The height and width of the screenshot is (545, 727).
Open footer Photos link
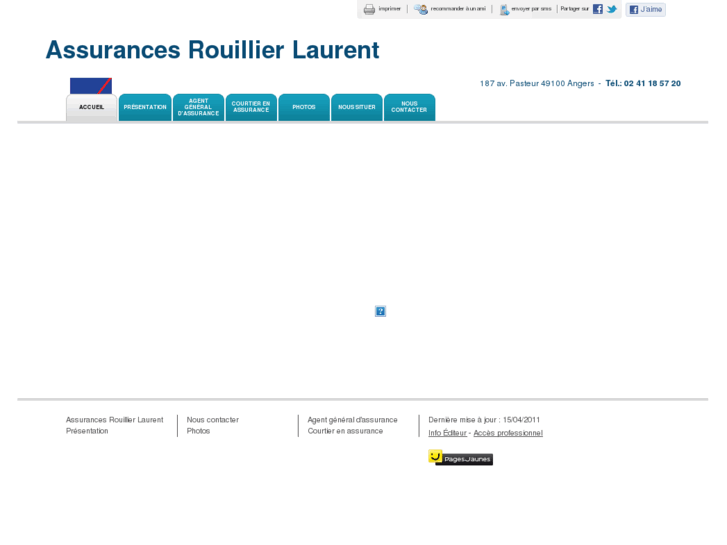[198, 431]
